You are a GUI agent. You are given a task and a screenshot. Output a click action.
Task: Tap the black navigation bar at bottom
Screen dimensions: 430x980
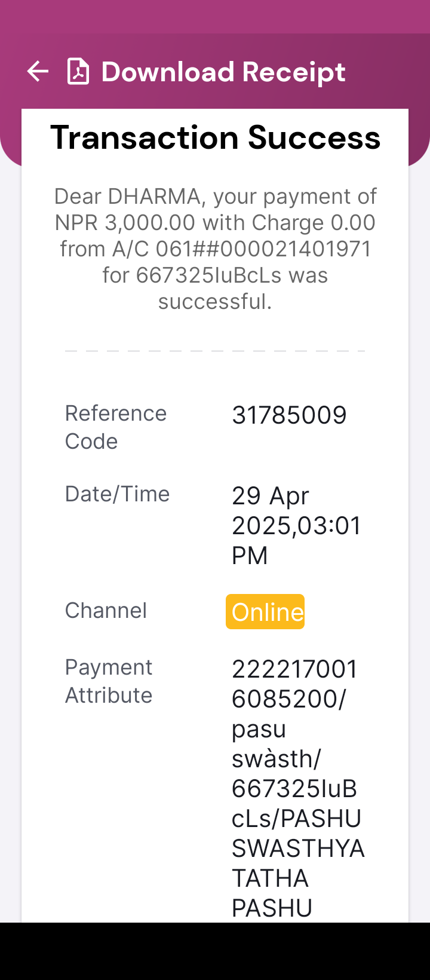(x=215, y=951)
